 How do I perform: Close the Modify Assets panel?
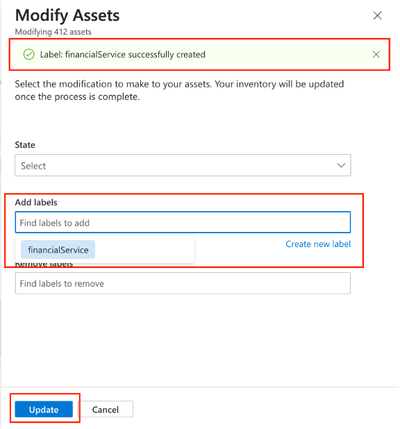coord(377,16)
